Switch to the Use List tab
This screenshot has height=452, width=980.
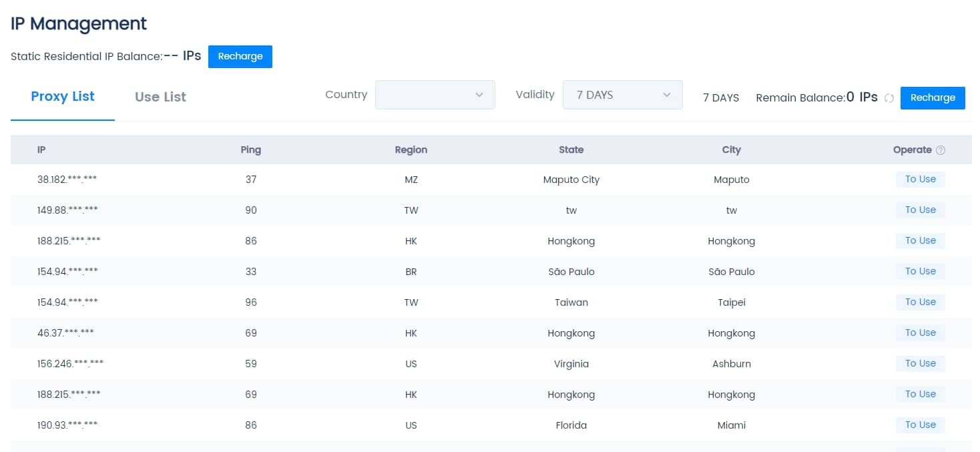[160, 97]
